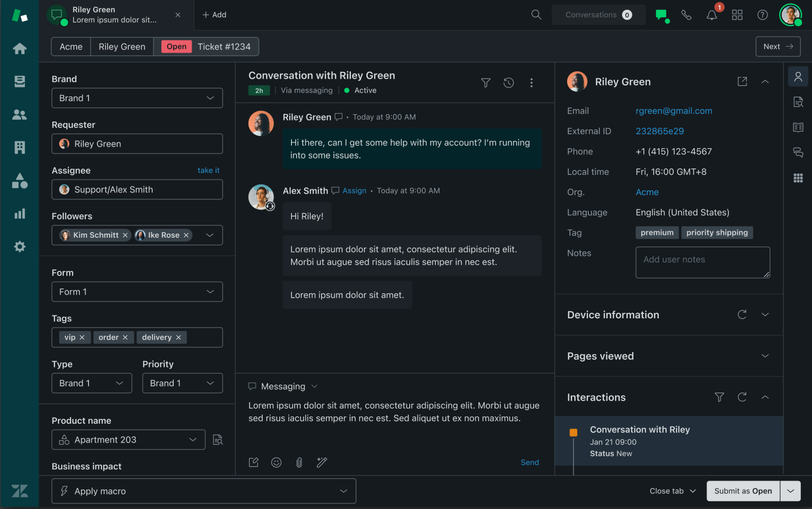Click the Submit as Open button
The image size is (812, 509).
(x=743, y=491)
